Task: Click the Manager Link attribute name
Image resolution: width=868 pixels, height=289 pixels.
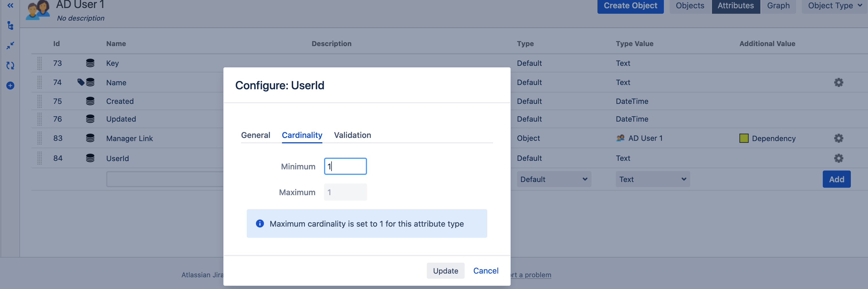Action: tap(129, 138)
